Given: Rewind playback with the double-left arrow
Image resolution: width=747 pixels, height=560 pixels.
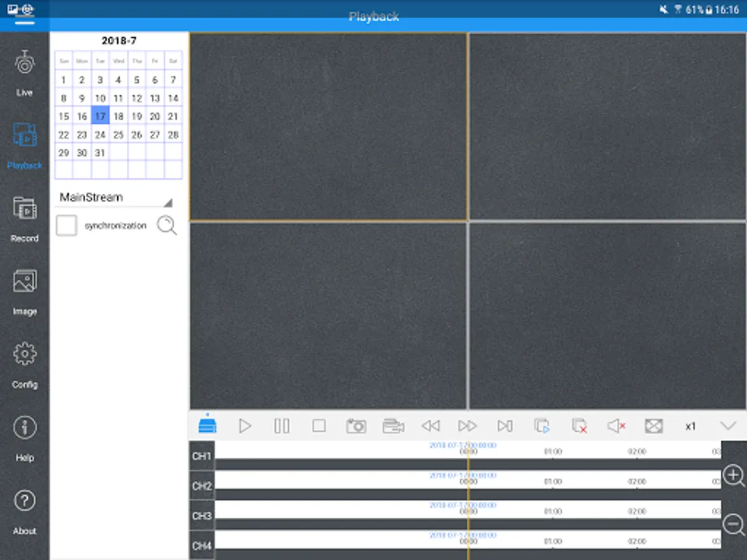Looking at the screenshot, I should 430,426.
